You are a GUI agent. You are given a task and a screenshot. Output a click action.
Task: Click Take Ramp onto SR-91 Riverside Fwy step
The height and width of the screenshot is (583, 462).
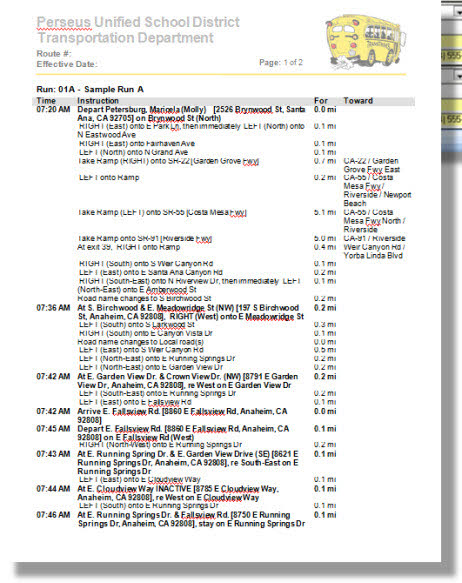[x=145, y=238]
